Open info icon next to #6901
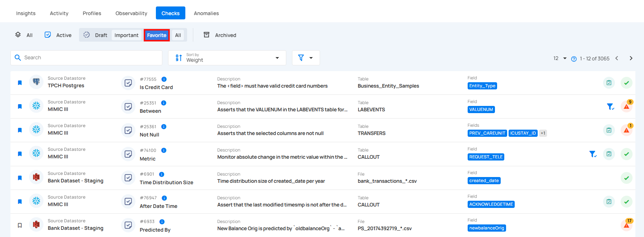This screenshot has width=644, height=237. coord(162,175)
